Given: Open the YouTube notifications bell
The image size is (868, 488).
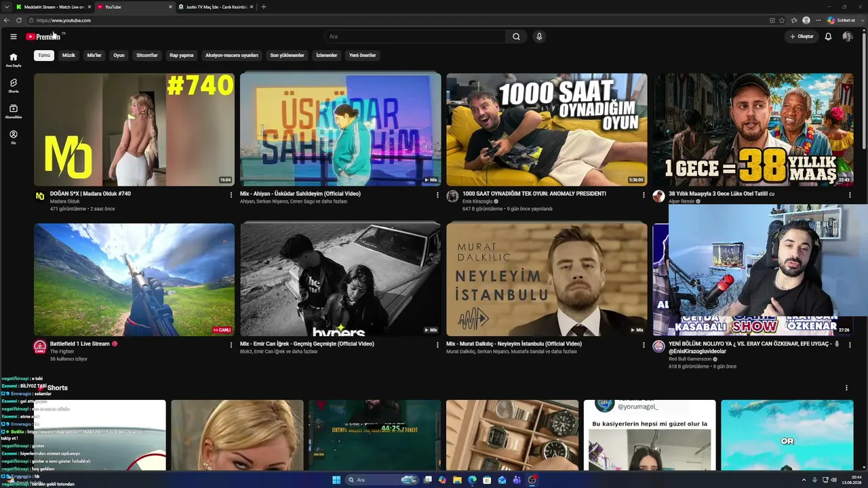Looking at the screenshot, I should [828, 37].
